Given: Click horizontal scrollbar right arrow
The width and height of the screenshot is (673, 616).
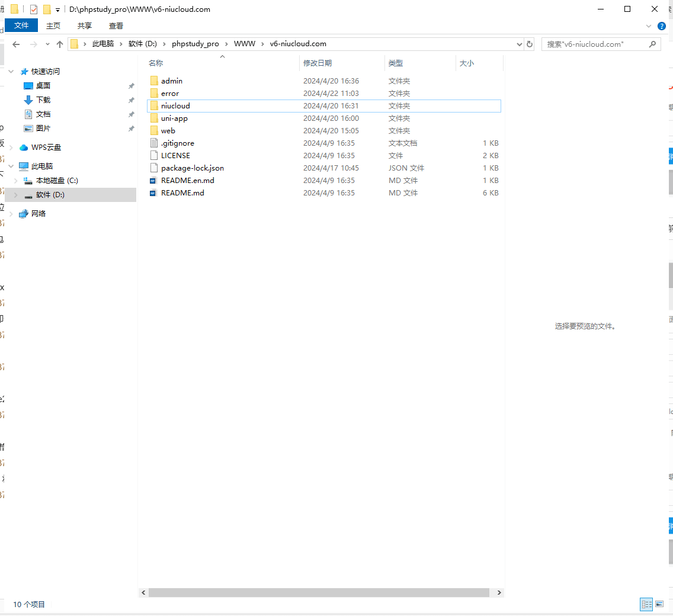Looking at the screenshot, I should pyautogui.click(x=499, y=592).
